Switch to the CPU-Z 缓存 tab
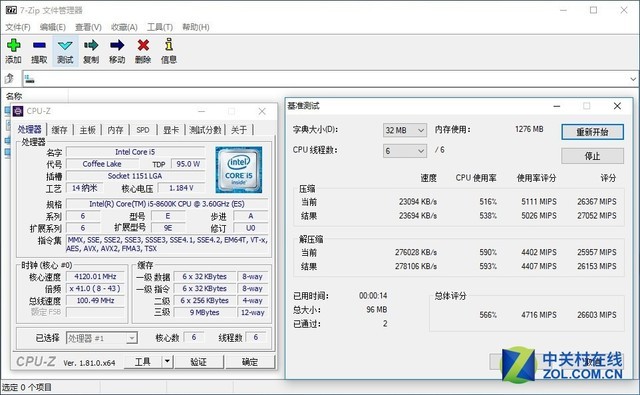Viewport: 640px width, 395px height. click(x=60, y=130)
